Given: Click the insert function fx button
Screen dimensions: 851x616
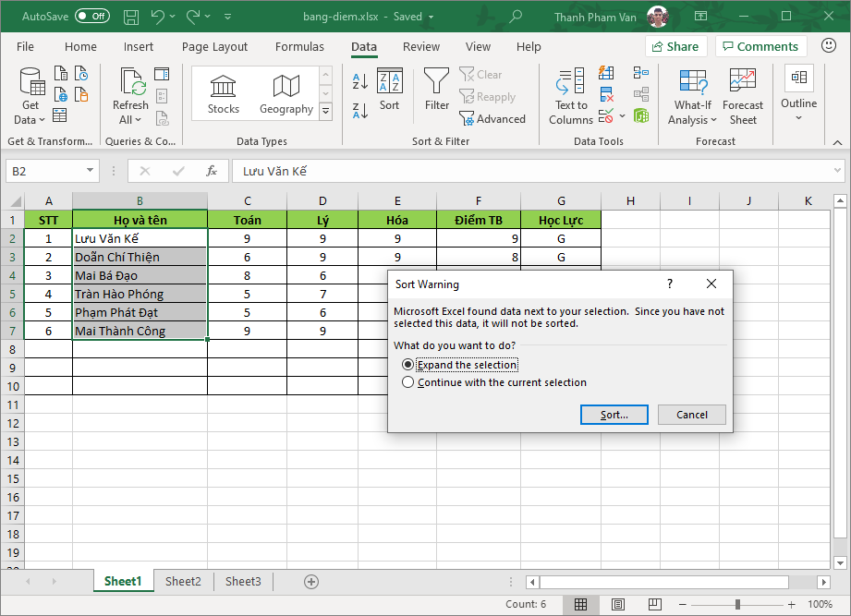Looking at the screenshot, I should click(211, 171).
